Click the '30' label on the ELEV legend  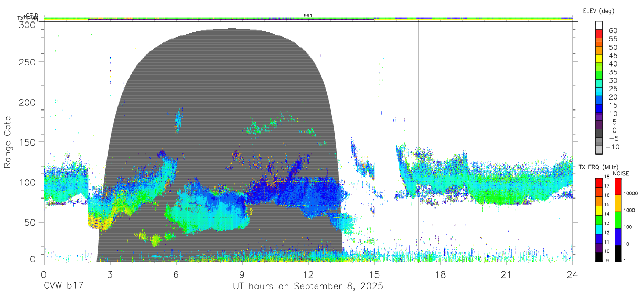pyautogui.click(x=612, y=81)
